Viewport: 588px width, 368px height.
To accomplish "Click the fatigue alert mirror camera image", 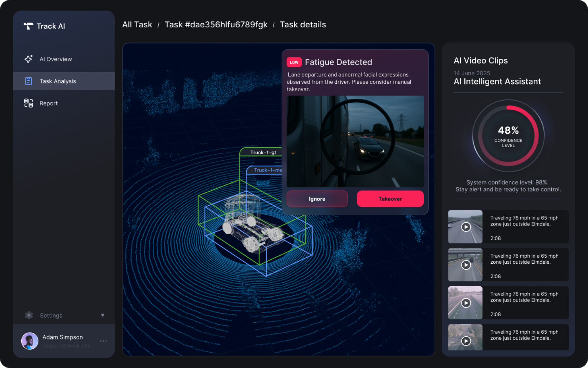I will coord(355,141).
